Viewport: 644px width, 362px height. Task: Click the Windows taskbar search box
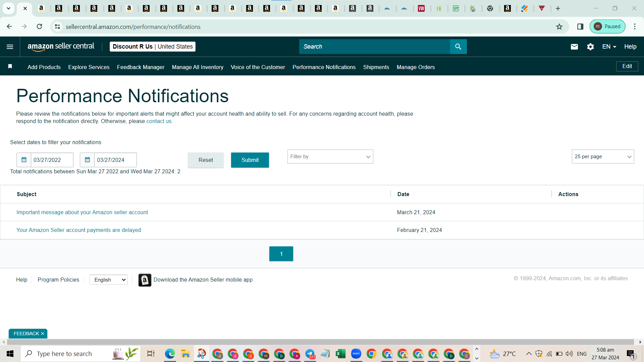[x=80, y=354]
